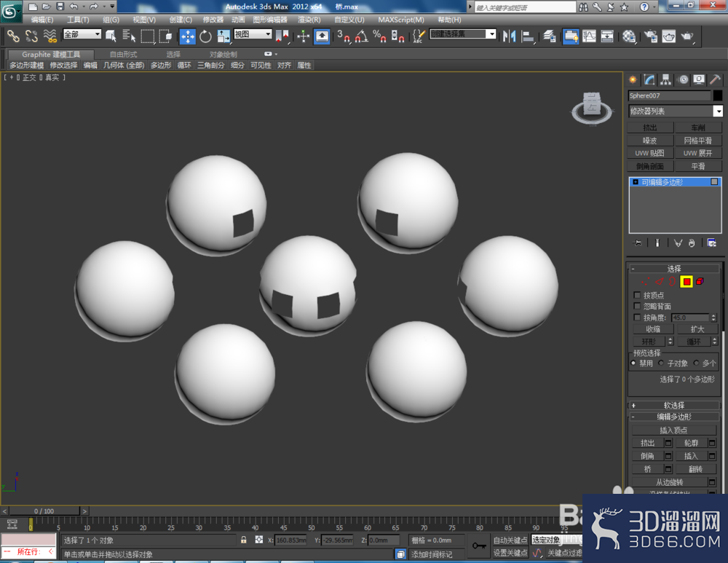Open the Modify command panel tab
The height and width of the screenshot is (563, 728).
[649, 80]
